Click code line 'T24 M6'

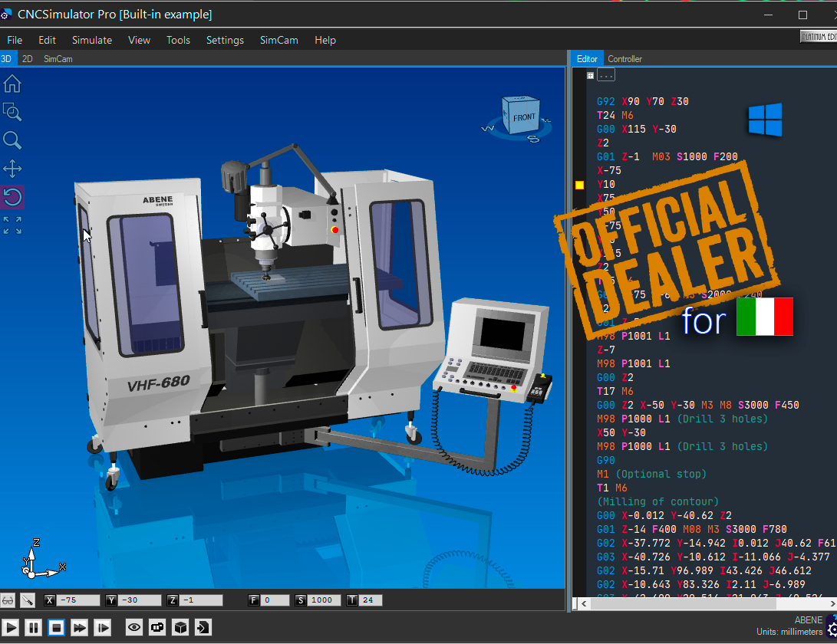(615, 115)
